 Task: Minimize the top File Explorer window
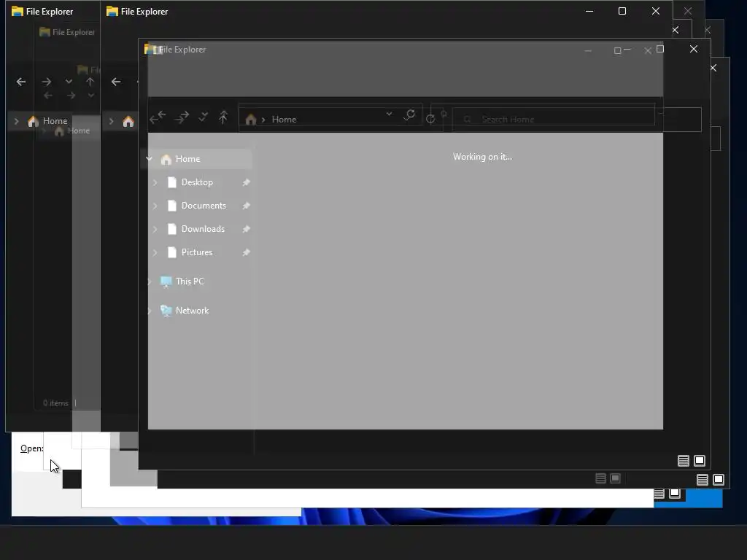[x=589, y=11]
